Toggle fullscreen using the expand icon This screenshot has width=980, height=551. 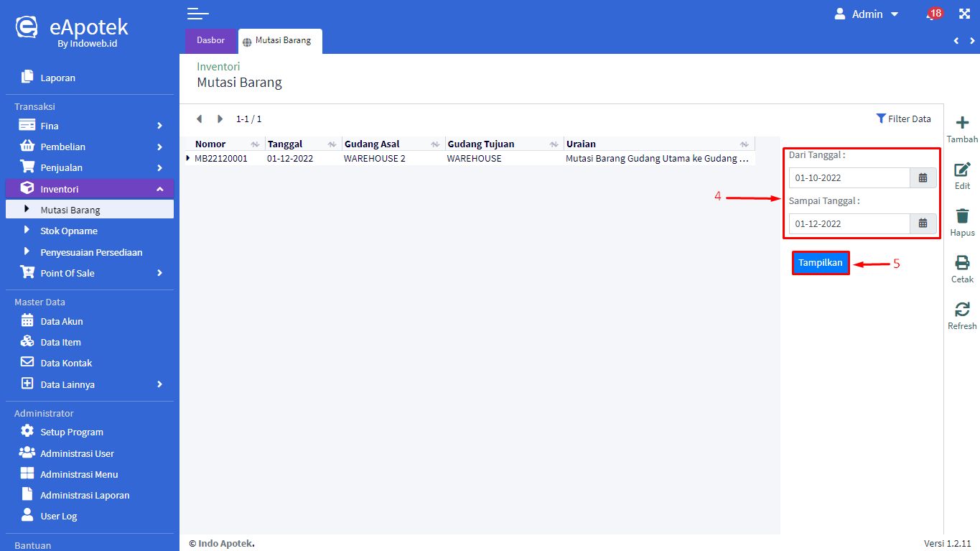[964, 14]
